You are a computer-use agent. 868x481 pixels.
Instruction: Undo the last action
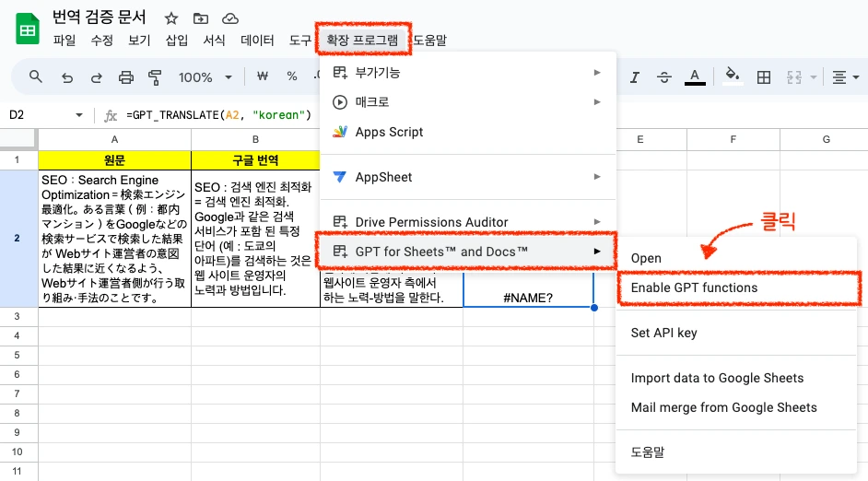click(x=67, y=77)
